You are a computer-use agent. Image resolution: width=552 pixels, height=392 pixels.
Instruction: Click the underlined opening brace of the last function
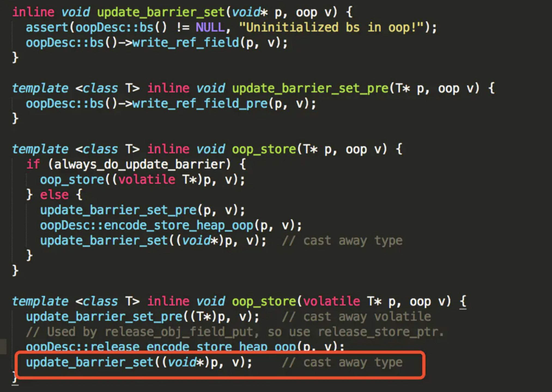tap(463, 301)
